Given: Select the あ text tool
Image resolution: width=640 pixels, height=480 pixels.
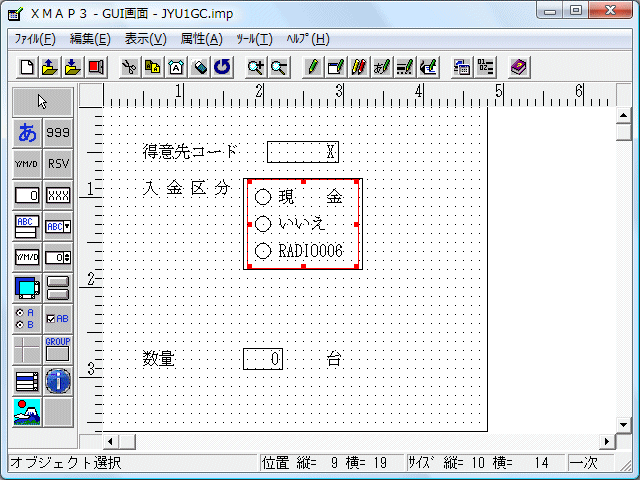Looking at the screenshot, I should click(27, 133).
